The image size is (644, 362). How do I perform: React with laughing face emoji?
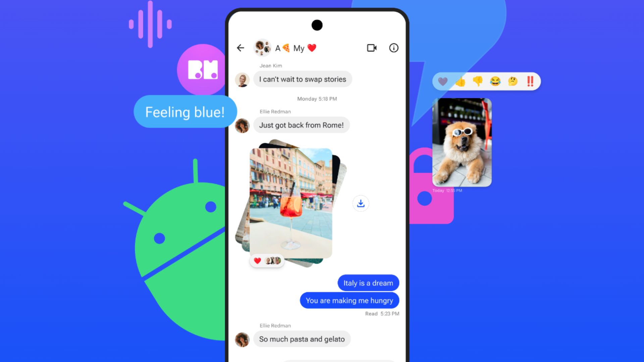(x=495, y=81)
